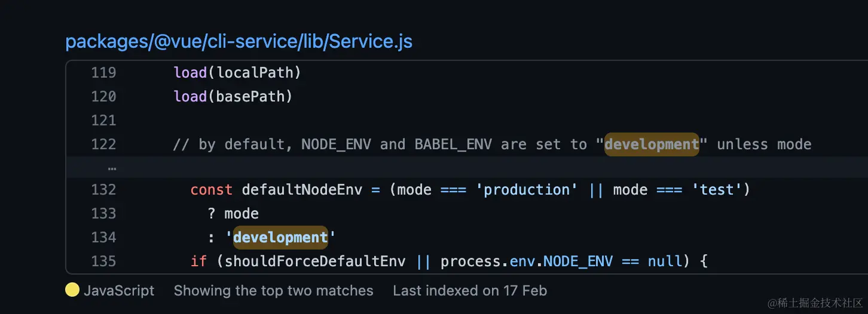The image size is (868, 314).
Task: Open the packages/@vue/cli-service/lib/Service.js file link
Action: click(x=239, y=42)
